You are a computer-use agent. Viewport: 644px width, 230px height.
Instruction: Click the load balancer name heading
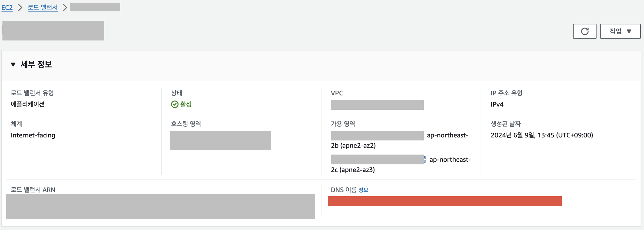pyautogui.click(x=53, y=31)
